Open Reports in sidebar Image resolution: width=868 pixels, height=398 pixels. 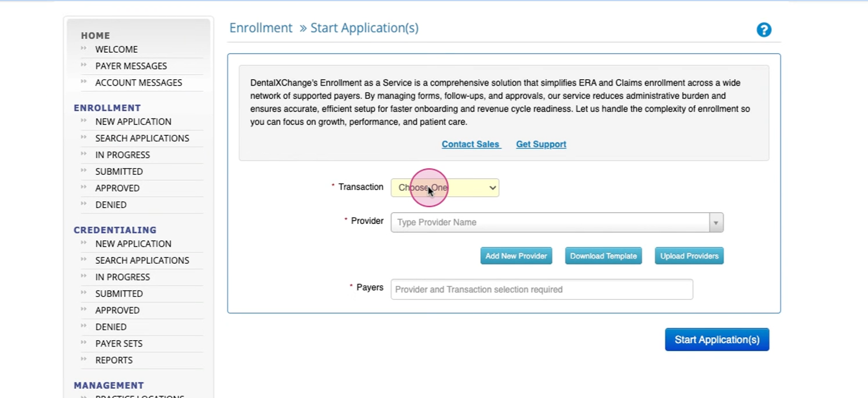pyautogui.click(x=113, y=360)
